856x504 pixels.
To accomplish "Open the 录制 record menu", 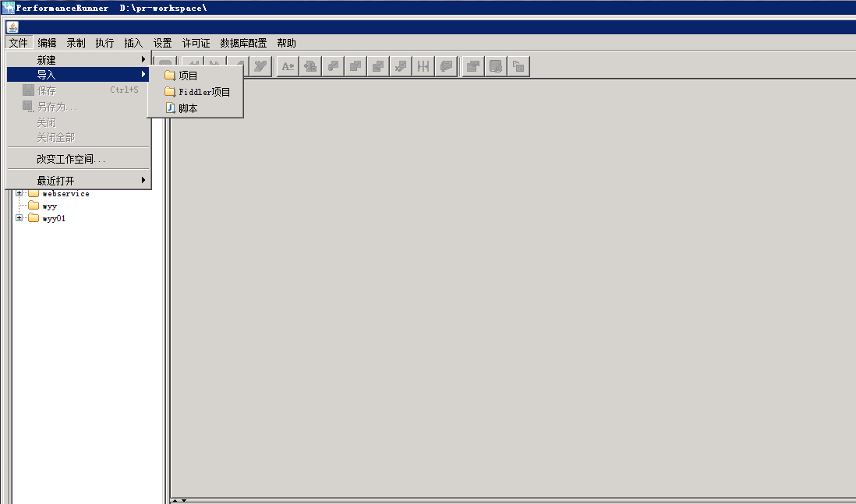I will click(x=76, y=43).
